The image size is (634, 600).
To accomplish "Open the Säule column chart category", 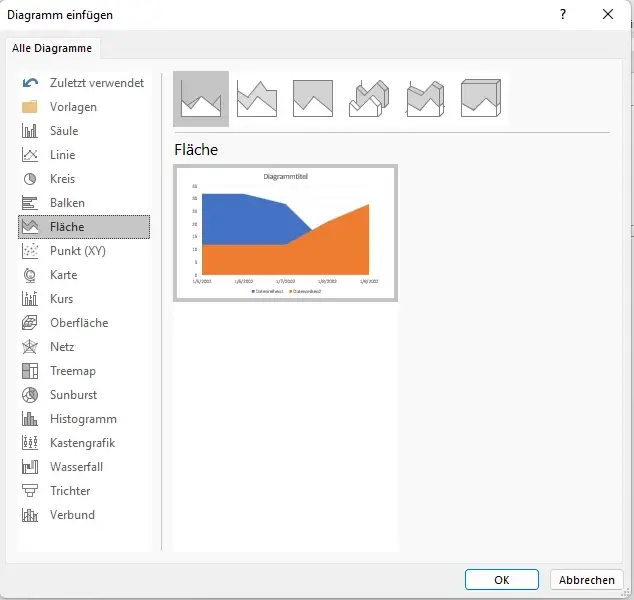I will 64,131.
